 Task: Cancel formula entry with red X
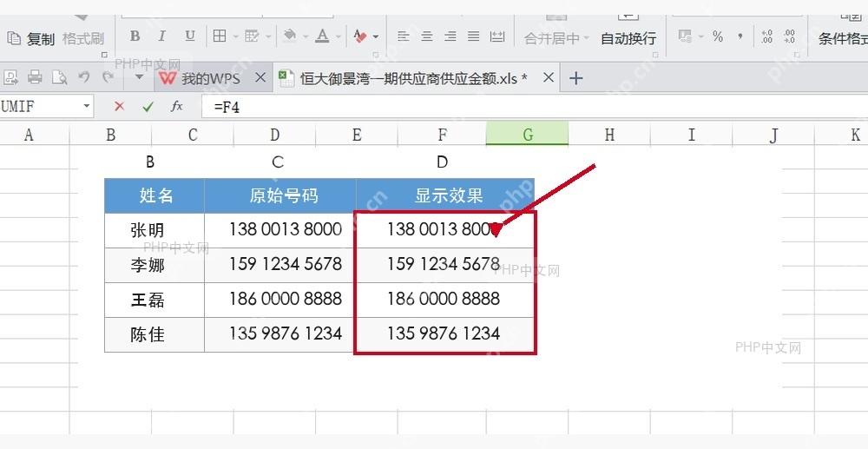119,106
